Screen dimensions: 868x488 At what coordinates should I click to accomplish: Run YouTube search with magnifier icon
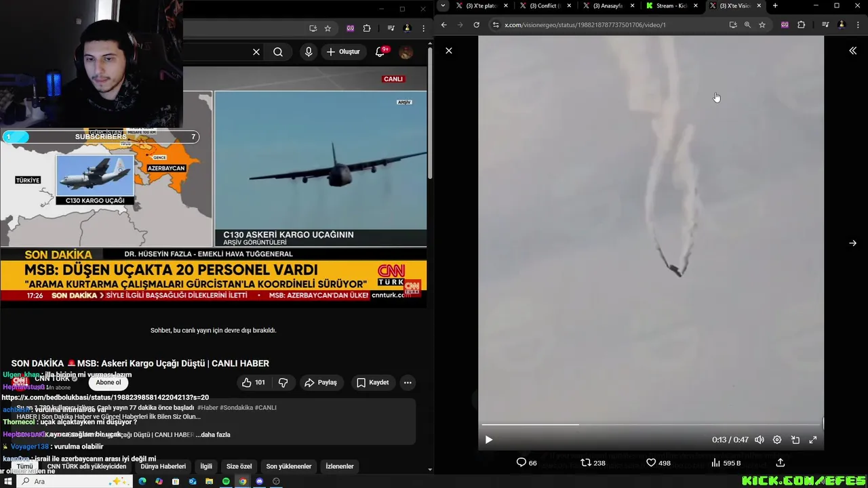click(278, 52)
